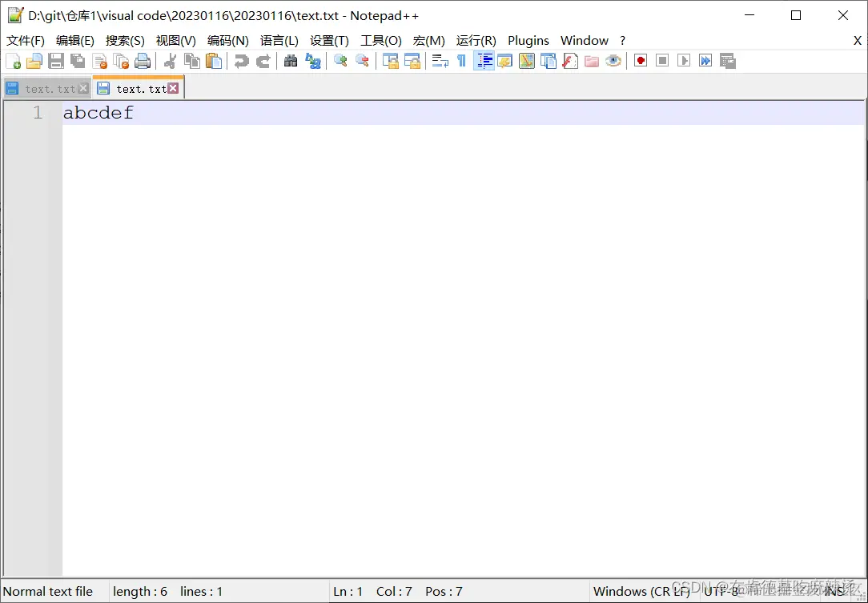The width and height of the screenshot is (868, 603).
Task: Open the Function List panel
Action: (569, 61)
